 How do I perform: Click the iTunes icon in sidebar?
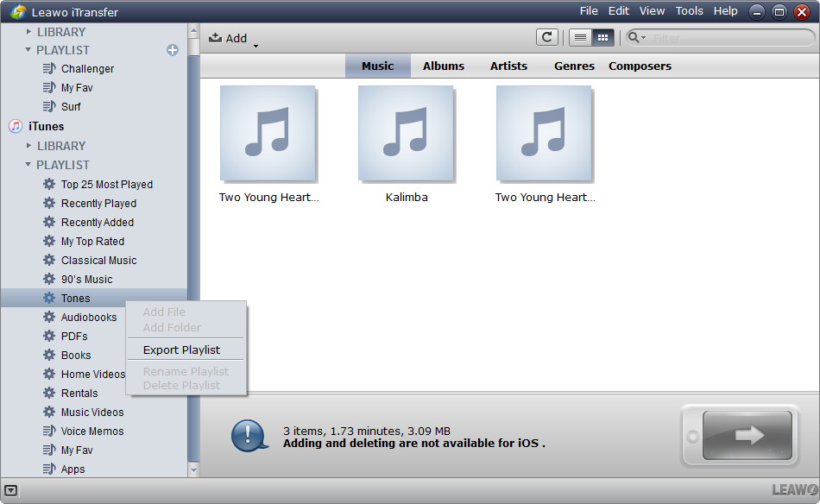point(16,126)
